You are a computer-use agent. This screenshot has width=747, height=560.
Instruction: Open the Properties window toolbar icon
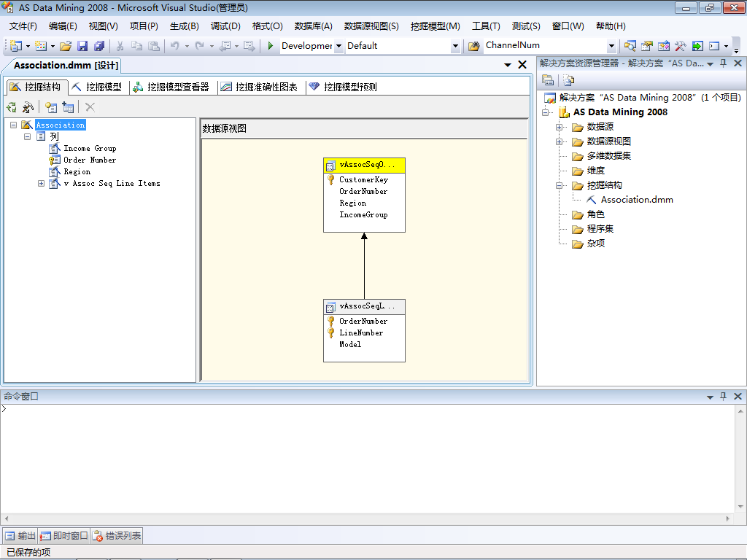coord(646,46)
